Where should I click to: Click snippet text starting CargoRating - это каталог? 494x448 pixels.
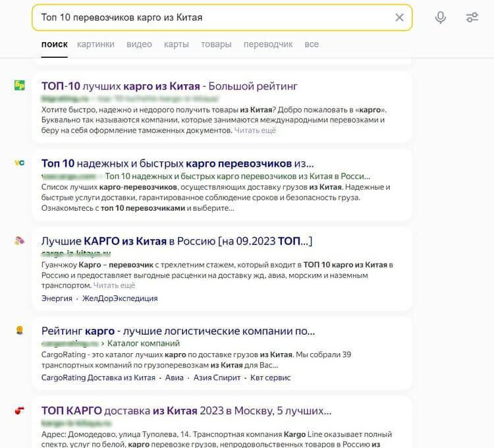tap(196, 360)
